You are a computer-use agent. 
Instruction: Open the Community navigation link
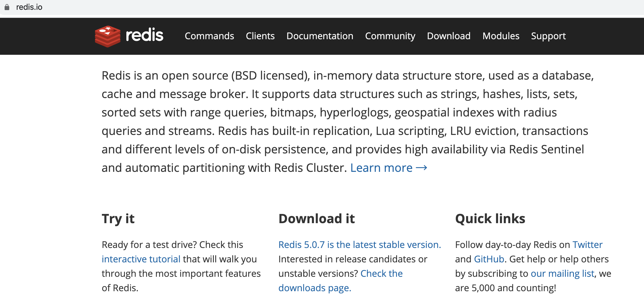[x=390, y=36]
